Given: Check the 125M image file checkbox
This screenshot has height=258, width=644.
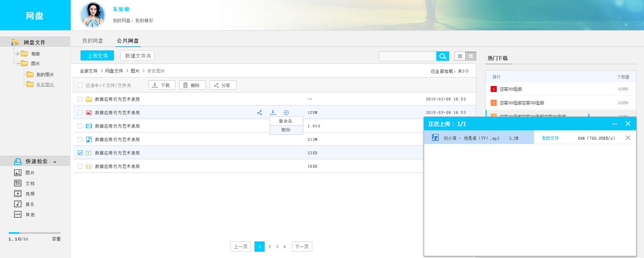Looking at the screenshot, I should pos(80,113).
